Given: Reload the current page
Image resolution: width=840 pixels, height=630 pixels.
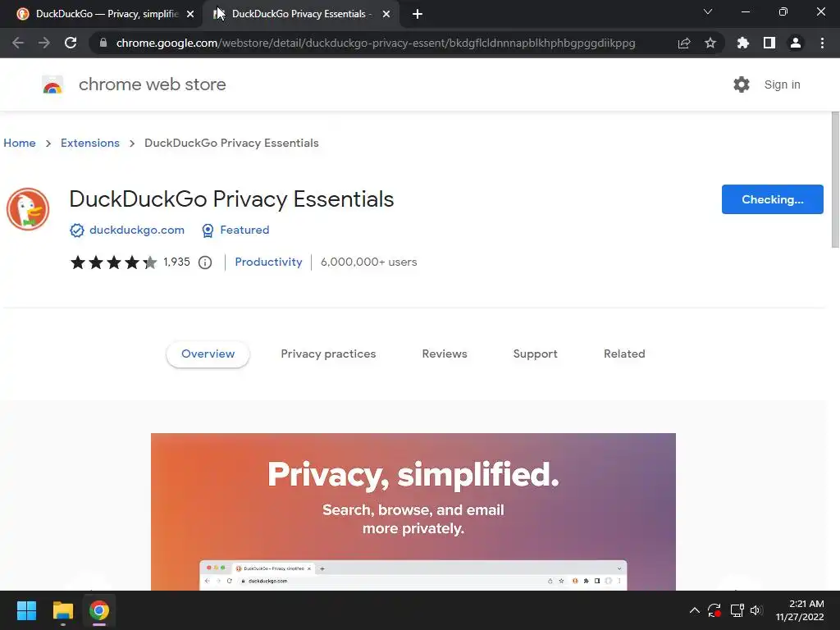Looking at the screenshot, I should (71, 43).
